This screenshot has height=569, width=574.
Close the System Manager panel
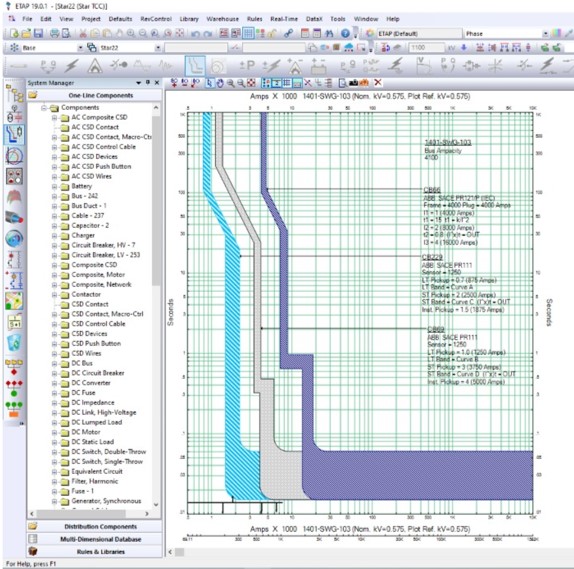[x=157, y=82]
